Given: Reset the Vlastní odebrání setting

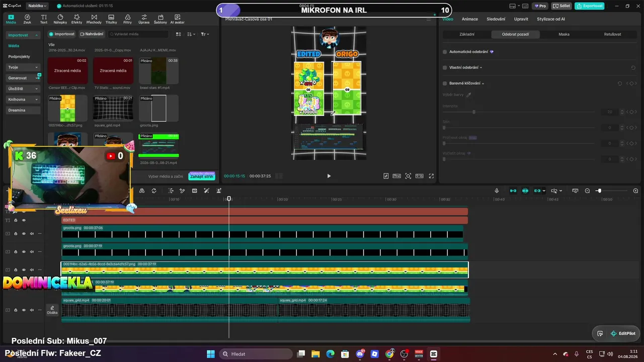Looking at the screenshot, I should click(633, 67).
